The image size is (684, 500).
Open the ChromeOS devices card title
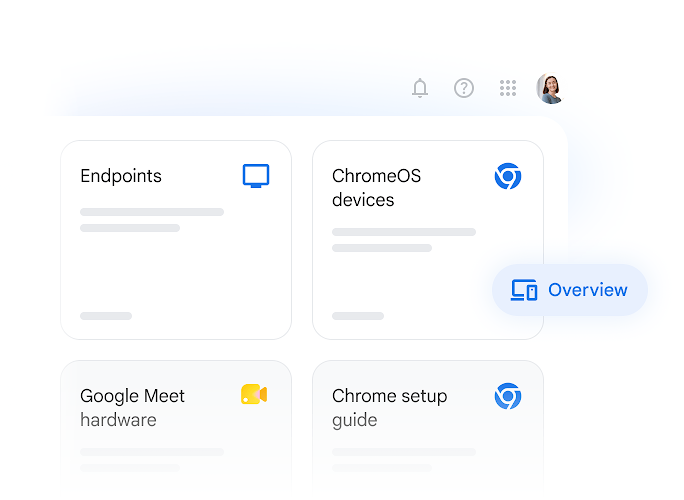tap(376, 188)
